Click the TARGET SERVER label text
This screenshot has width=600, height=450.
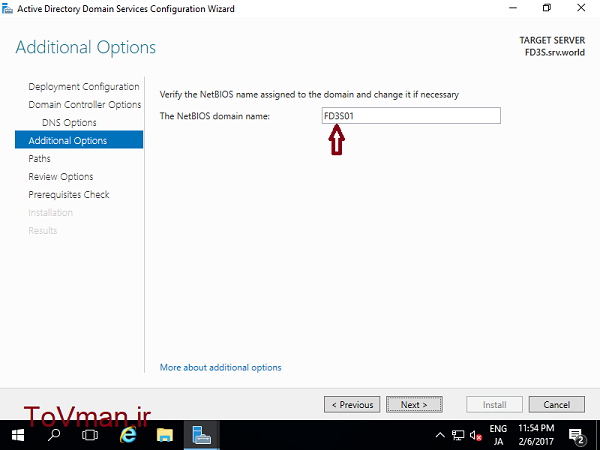click(x=552, y=41)
